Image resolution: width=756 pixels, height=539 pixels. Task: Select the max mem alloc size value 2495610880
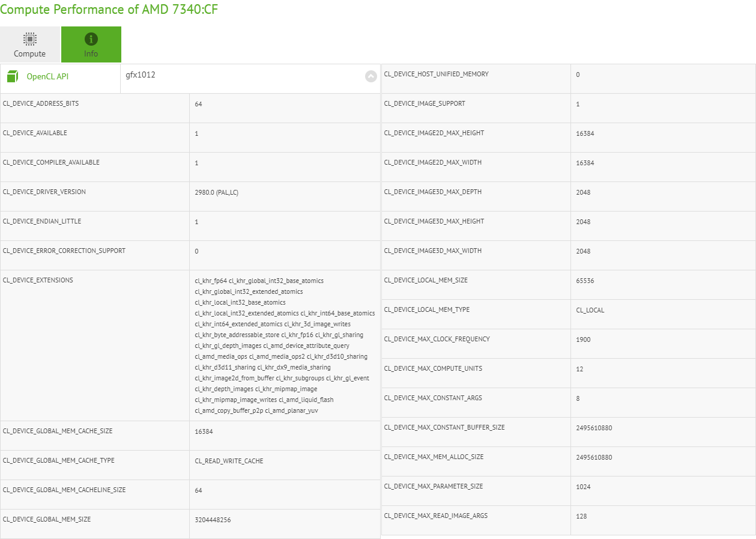(x=594, y=457)
